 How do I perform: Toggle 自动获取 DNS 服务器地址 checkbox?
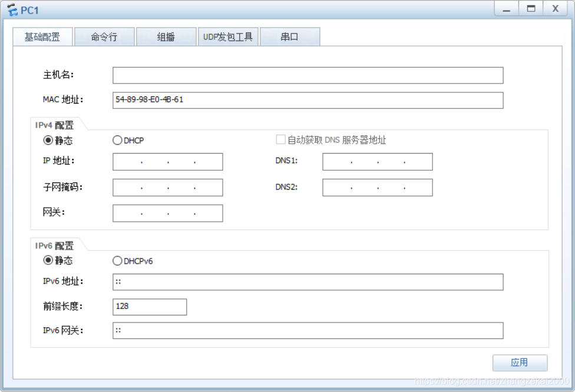[280, 139]
